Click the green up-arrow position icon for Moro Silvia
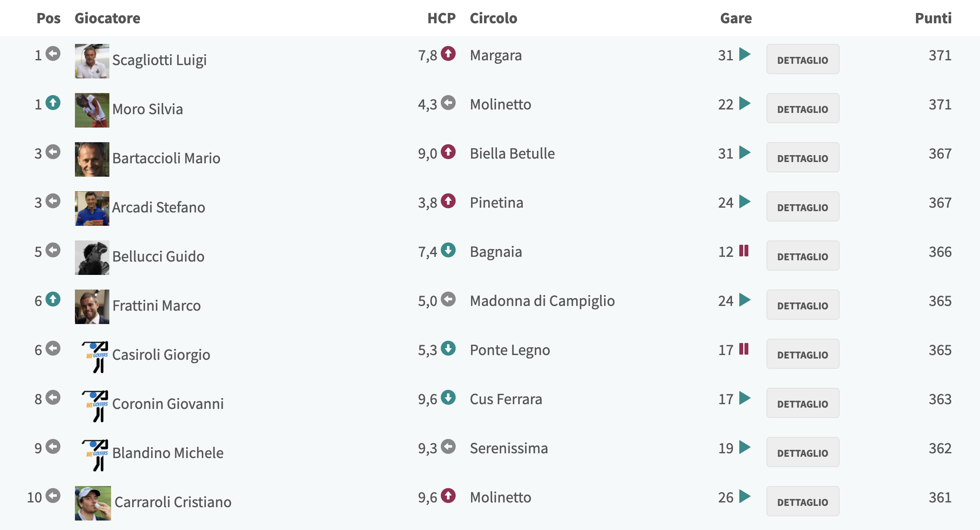The width and height of the screenshot is (980, 530). pyautogui.click(x=53, y=103)
